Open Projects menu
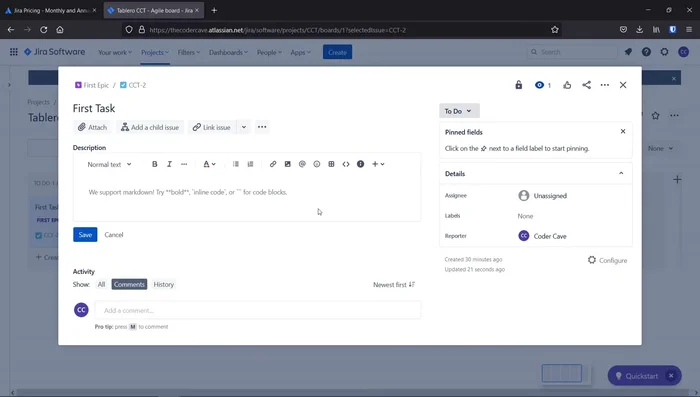This screenshot has height=397, width=700. pos(155,52)
